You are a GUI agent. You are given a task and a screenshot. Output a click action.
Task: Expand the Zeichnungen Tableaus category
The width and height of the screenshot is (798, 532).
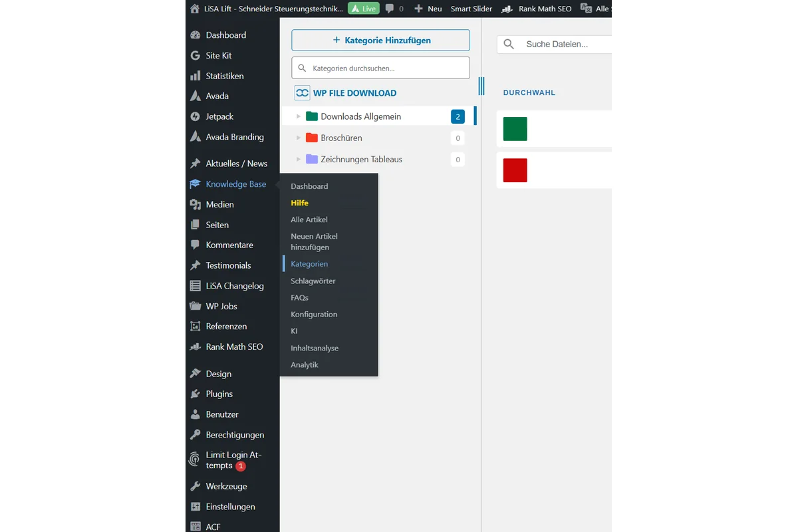pos(297,159)
